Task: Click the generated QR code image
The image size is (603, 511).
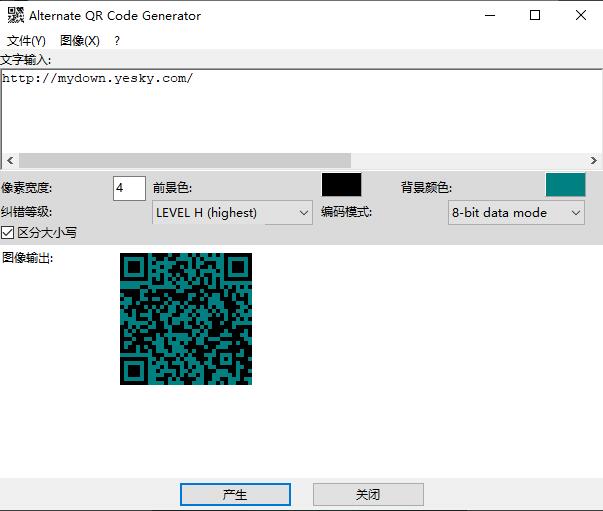Action: (x=186, y=319)
